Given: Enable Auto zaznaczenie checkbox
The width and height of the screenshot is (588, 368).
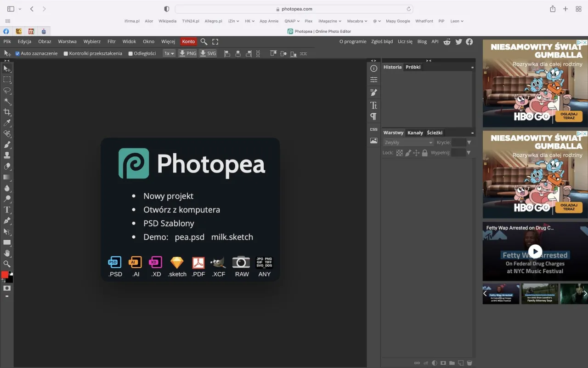Looking at the screenshot, I should pos(17,53).
